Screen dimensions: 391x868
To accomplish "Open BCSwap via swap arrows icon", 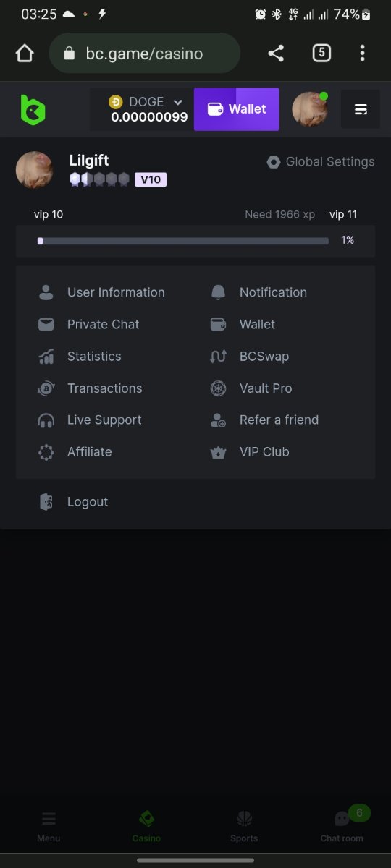I will (218, 357).
